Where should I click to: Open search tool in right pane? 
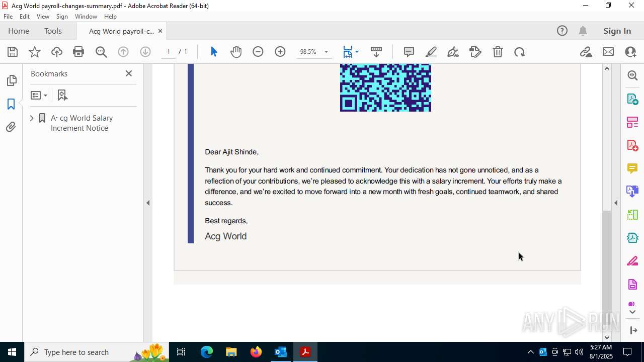(x=632, y=75)
